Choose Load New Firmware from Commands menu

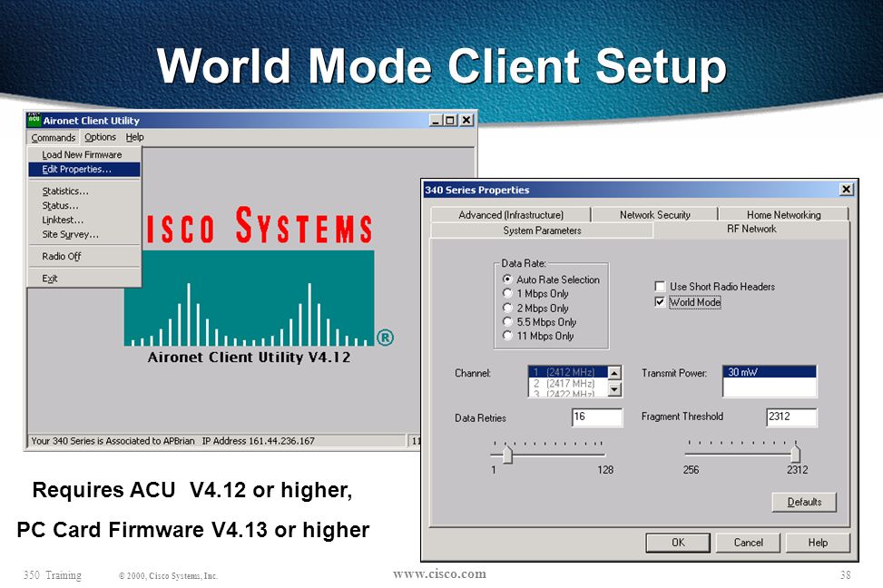point(83,154)
